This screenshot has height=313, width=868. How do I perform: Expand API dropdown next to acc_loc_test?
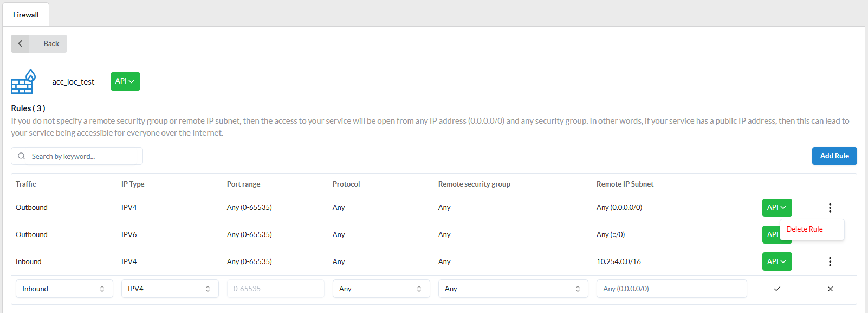tap(125, 81)
